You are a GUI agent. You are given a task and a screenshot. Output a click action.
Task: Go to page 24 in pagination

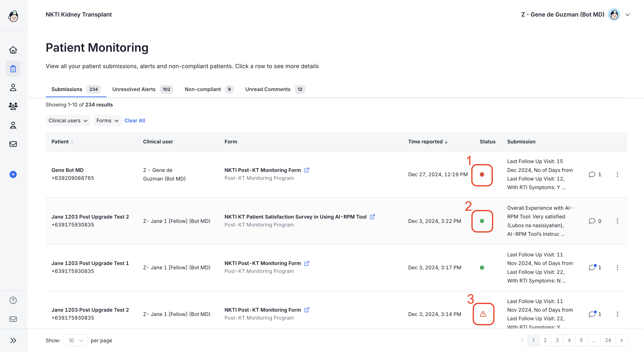coord(608,340)
